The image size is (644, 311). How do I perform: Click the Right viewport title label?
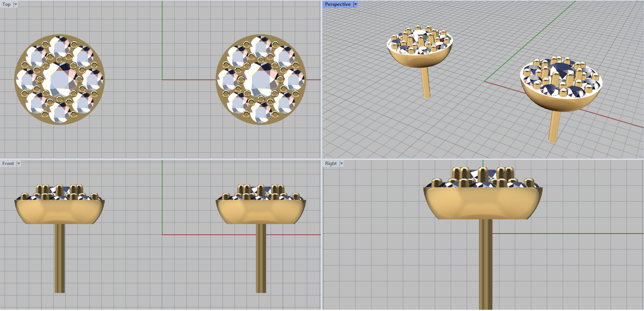pos(330,164)
